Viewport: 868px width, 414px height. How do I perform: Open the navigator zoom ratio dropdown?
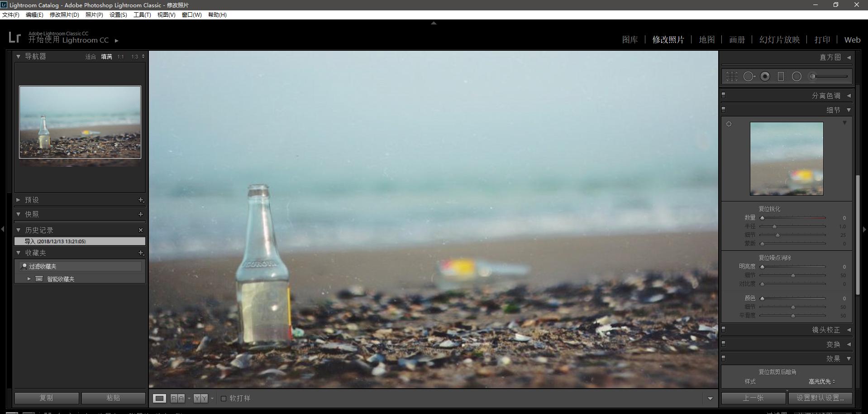[143, 57]
